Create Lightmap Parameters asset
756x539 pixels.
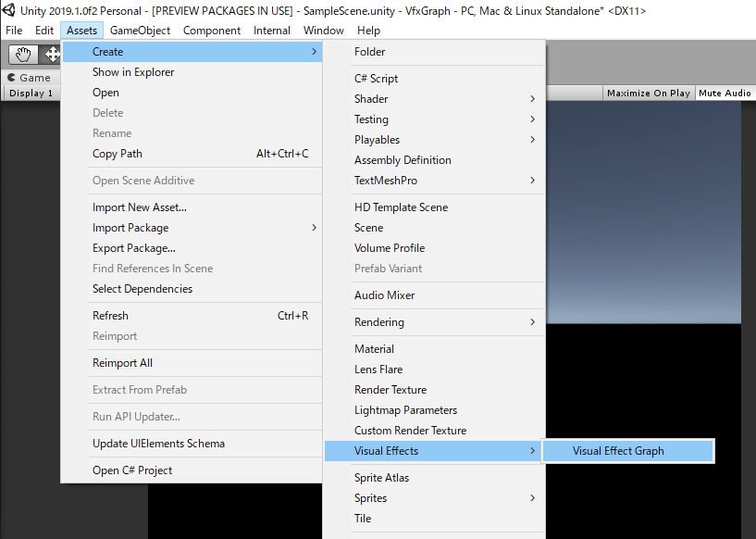(435, 409)
